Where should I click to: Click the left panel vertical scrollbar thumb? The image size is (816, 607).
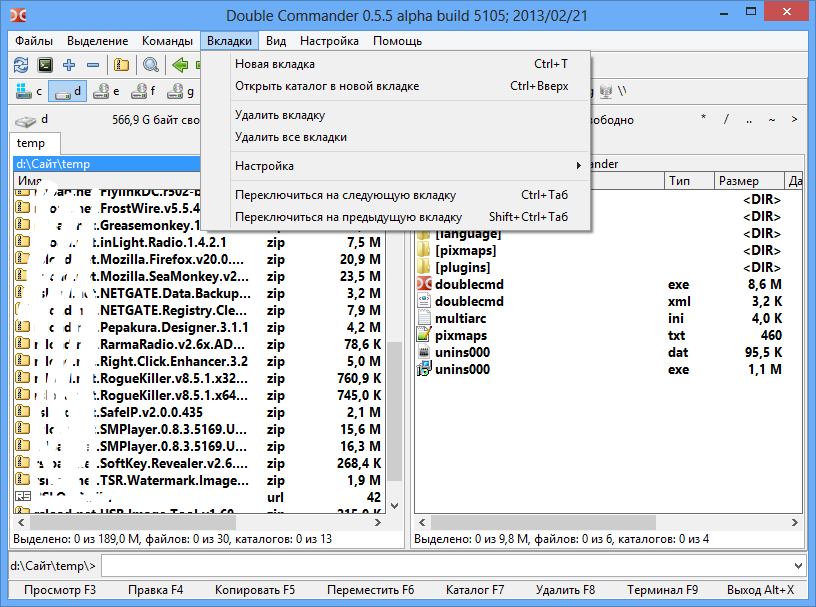point(394,411)
